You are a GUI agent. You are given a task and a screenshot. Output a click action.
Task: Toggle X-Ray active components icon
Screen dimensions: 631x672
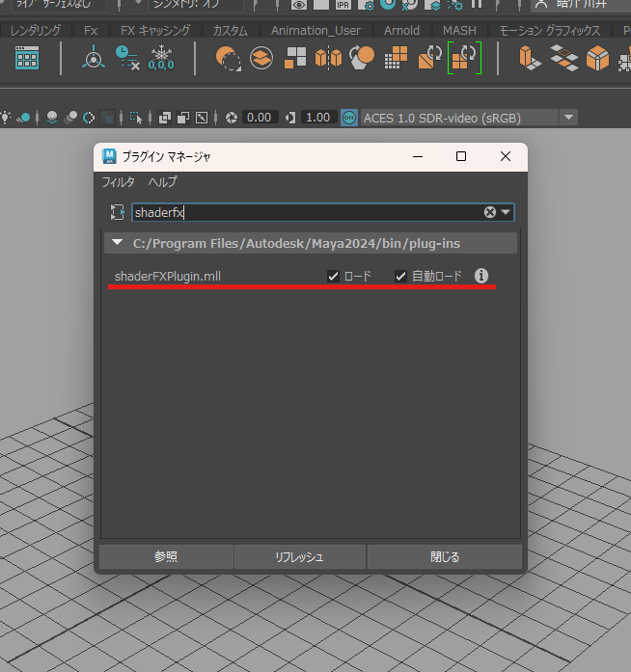click(x=183, y=118)
